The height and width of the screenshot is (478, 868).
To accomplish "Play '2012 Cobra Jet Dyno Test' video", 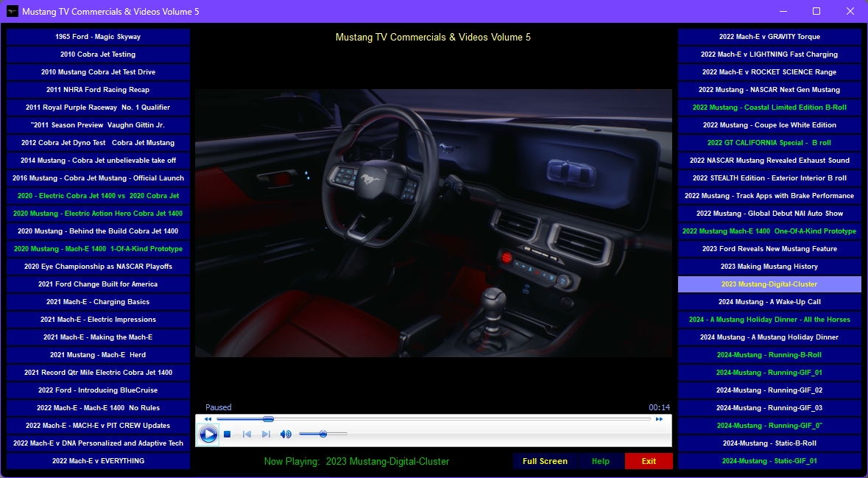I will [98, 143].
